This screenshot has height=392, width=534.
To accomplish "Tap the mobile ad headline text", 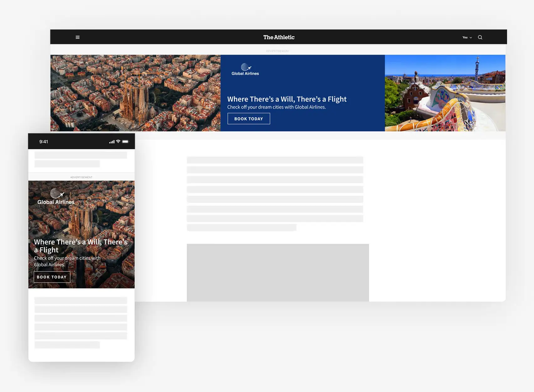I will [81, 246].
